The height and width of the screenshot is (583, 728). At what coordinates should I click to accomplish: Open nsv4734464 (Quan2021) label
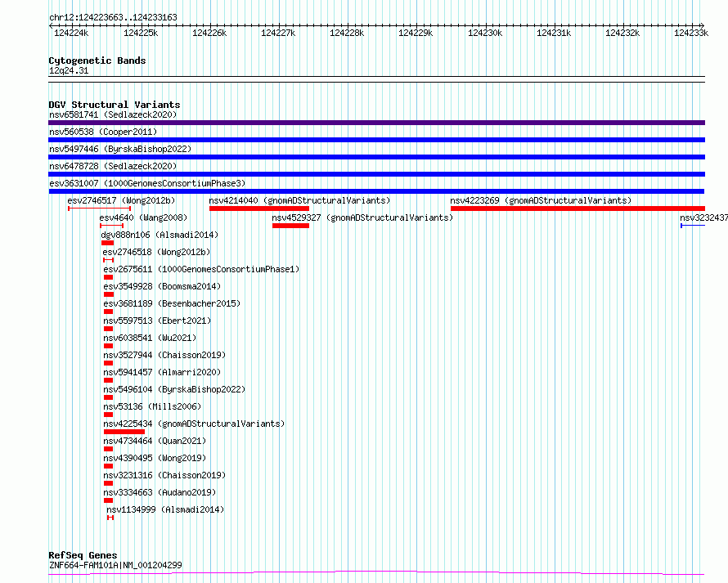[155, 441]
